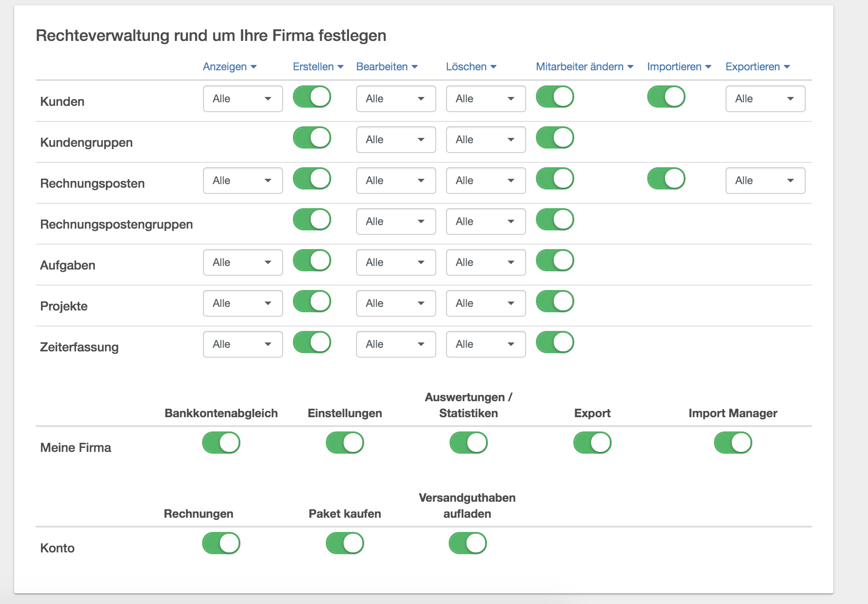The image size is (868, 604).
Task: Turn off Meine Firma Bankkontenabgleich switch
Action: 221,443
